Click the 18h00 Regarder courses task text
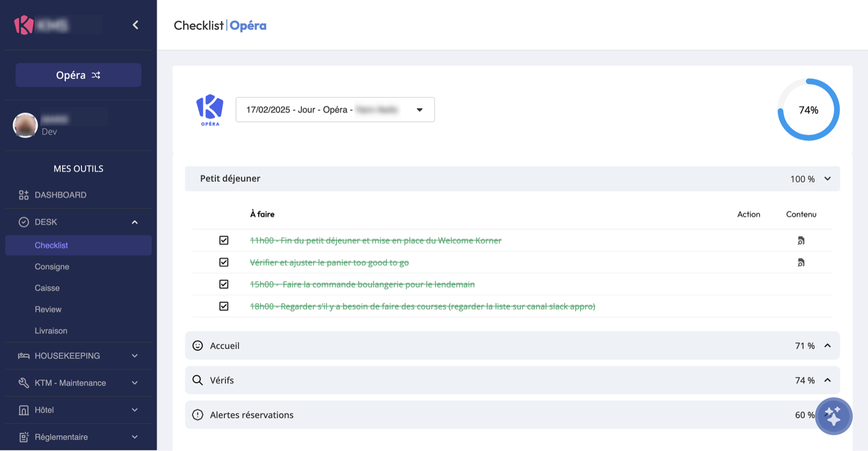The width and height of the screenshot is (868, 451). (x=423, y=307)
